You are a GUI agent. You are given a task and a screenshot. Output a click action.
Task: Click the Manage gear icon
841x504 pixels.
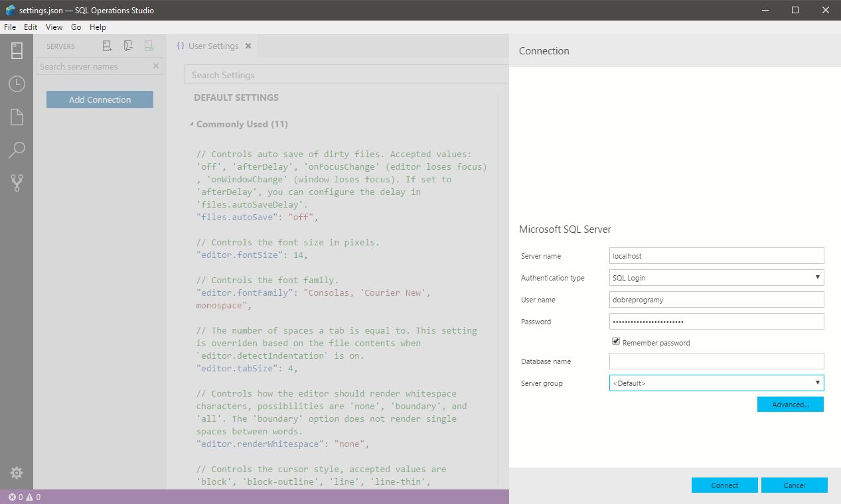tap(17, 473)
